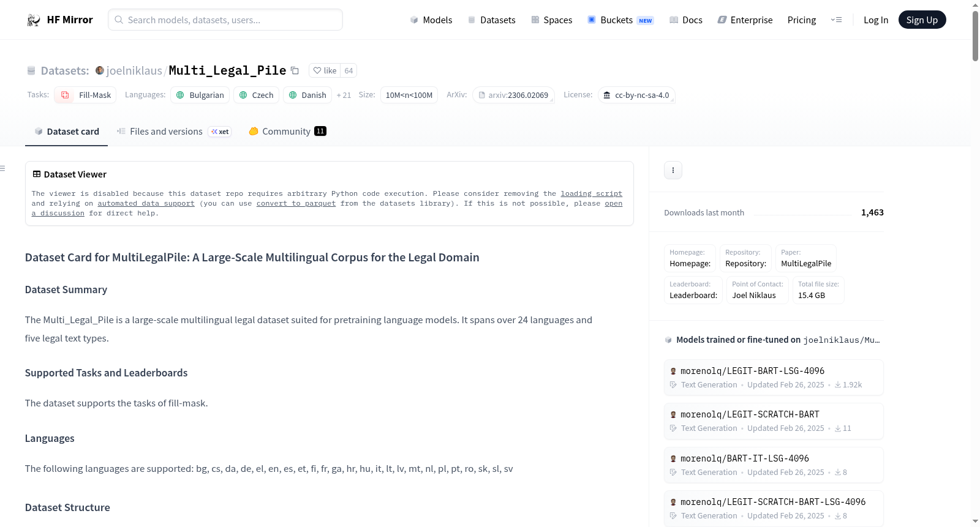Click the Community tab emoji icon
The width and height of the screenshot is (980, 527).
pos(254,131)
